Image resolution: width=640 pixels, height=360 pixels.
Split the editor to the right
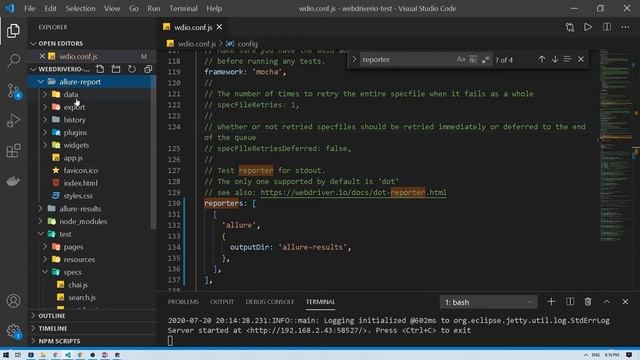pos(607,27)
